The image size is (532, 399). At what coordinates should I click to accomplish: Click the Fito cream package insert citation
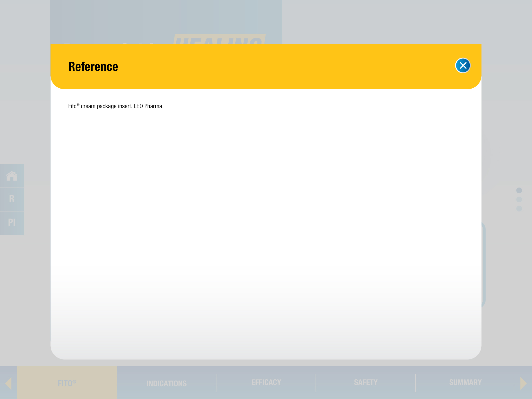click(x=116, y=106)
